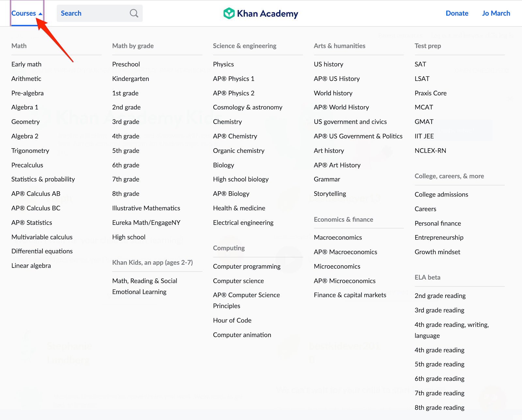The image size is (522, 420).
Task: Go to Organic chemistry course
Action: tap(238, 151)
